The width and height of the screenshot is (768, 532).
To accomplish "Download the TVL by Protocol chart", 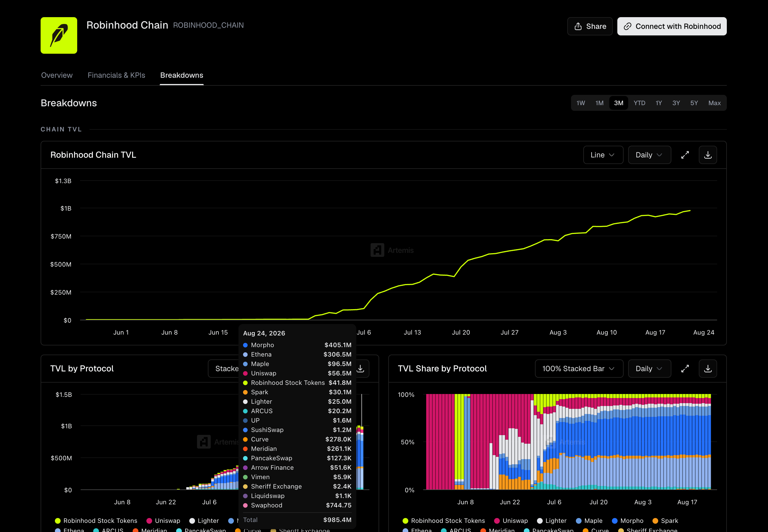I will click(x=361, y=369).
